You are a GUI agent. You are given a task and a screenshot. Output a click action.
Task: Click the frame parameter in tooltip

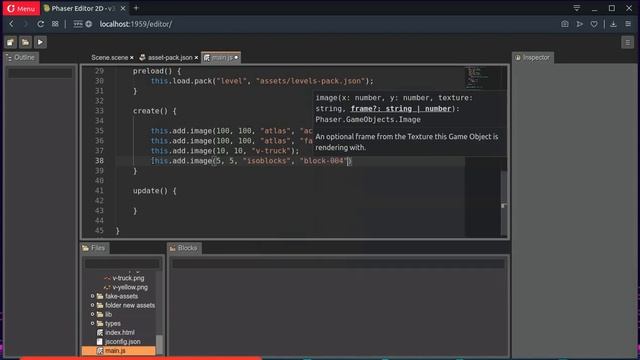click(401, 109)
